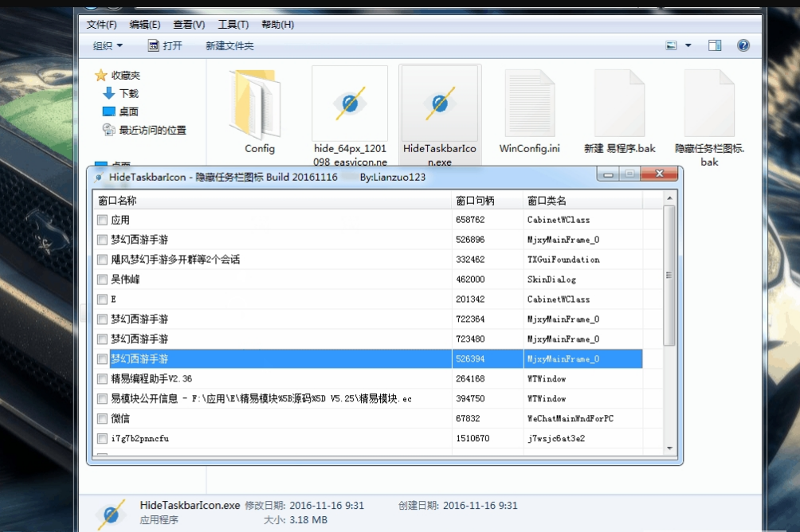Click the 桌面 desktop icon in favorites
Image resolution: width=800 pixels, height=532 pixels.
point(108,111)
